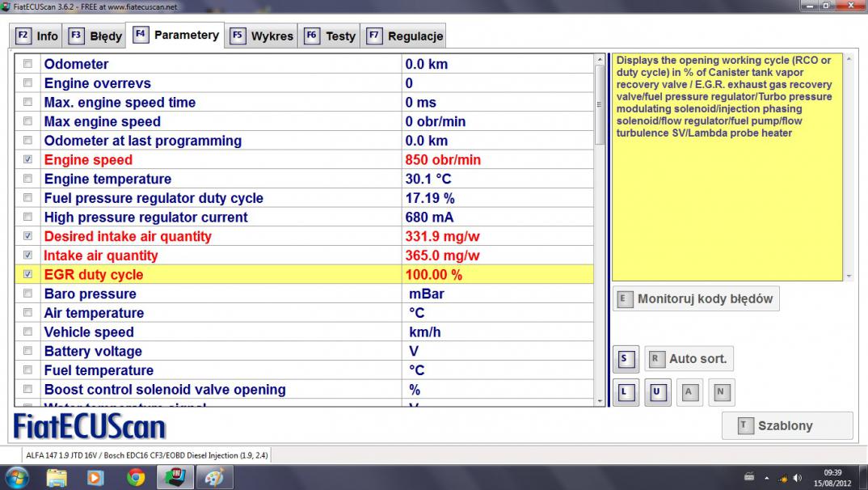Click the Szablony button
This screenshot has width=868, height=490.
(786, 425)
